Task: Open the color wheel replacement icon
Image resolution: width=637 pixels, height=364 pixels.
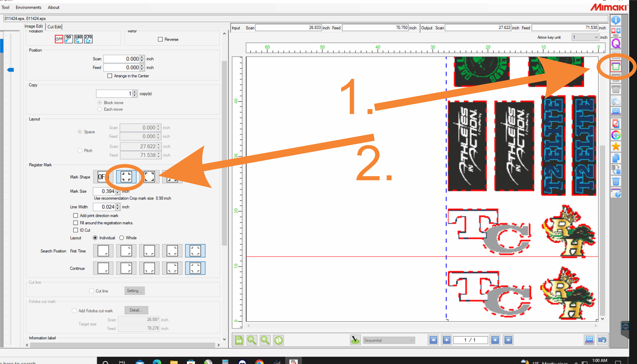Action: [616, 135]
